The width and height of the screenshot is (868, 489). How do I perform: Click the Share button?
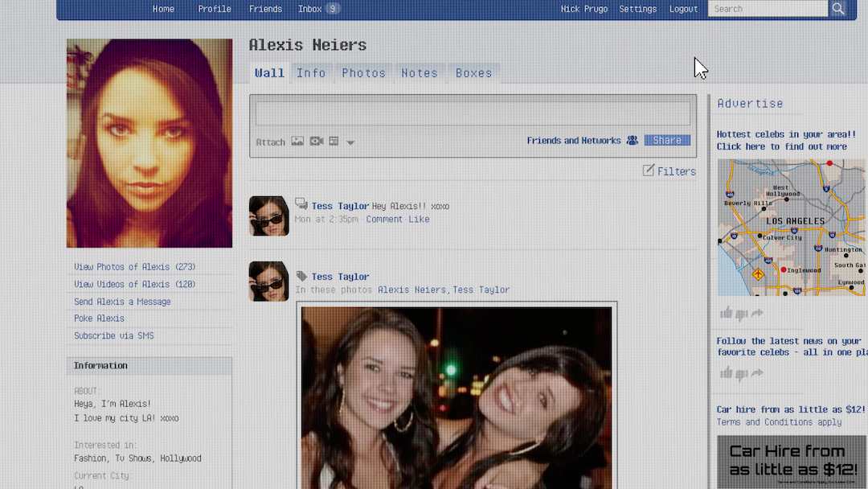pos(667,140)
